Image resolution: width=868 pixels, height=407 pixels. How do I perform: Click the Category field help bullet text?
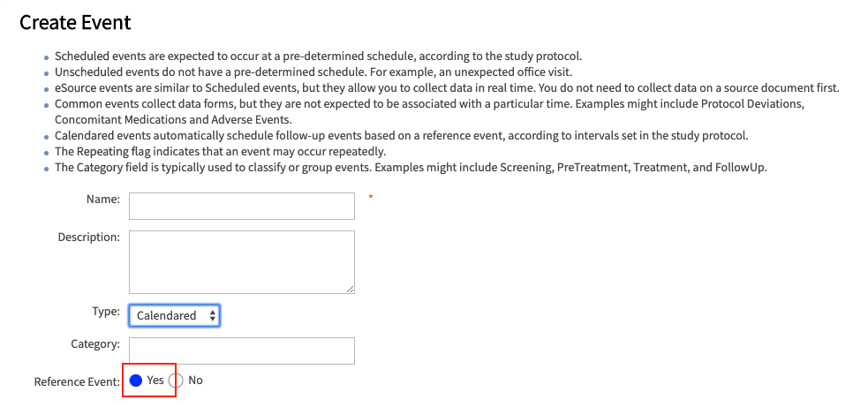(411, 167)
